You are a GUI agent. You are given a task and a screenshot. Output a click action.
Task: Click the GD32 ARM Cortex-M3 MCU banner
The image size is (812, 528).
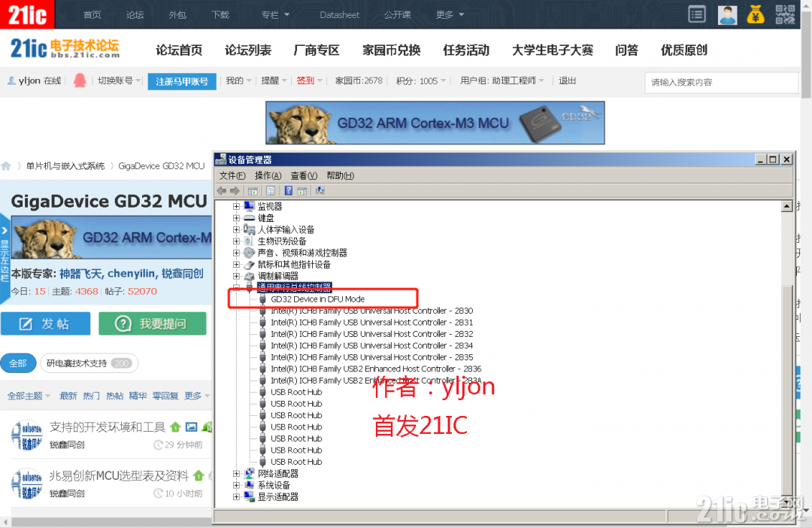(435, 123)
